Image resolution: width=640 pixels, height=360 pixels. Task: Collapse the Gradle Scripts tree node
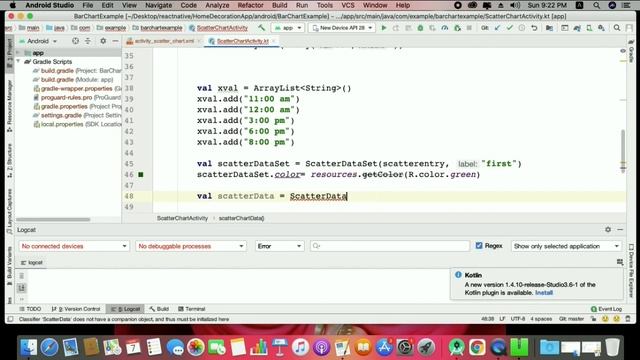click(18, 62)
